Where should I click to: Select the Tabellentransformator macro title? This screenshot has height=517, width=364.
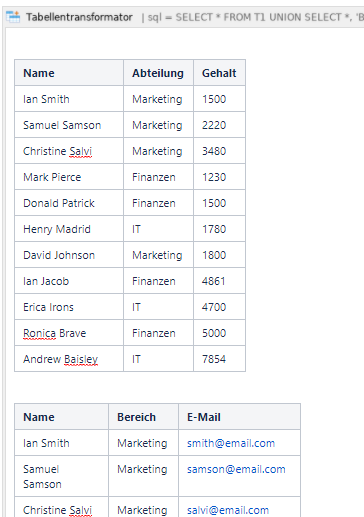(x=79, y=17)
